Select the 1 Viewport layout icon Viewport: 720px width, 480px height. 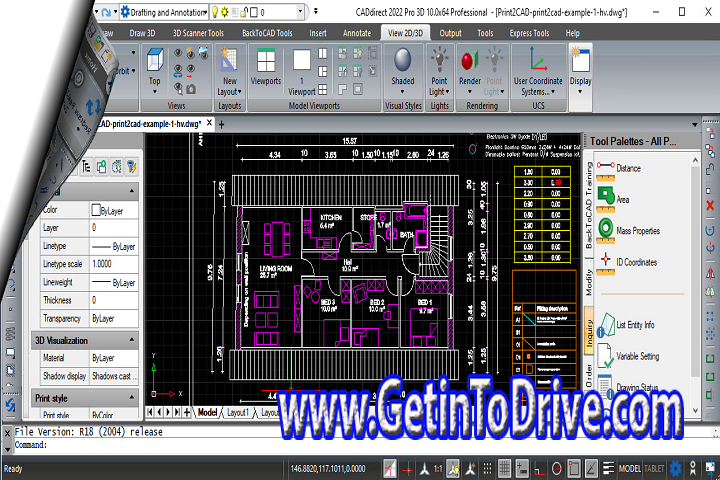(302, 60)
